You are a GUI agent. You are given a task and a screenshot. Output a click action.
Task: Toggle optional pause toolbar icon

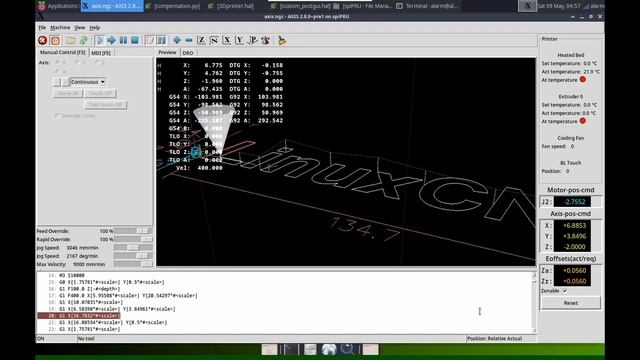tap(162, 40)
